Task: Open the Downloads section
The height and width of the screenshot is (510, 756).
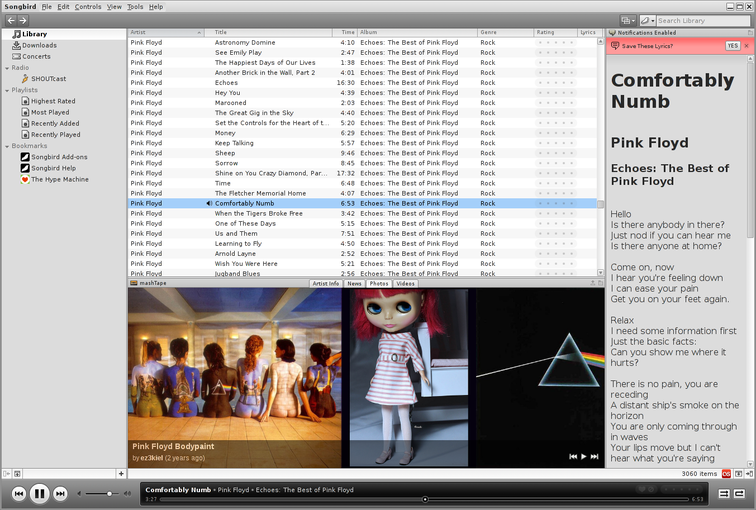Action: pos(39,45)
